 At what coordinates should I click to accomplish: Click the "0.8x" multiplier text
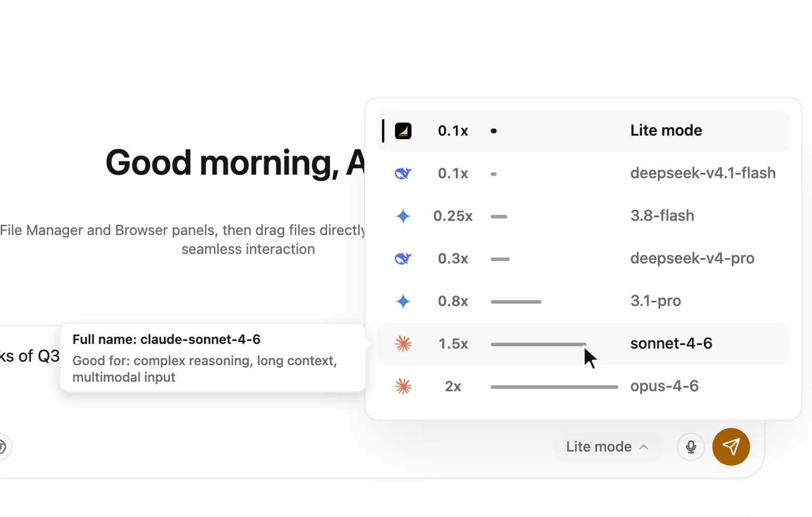click(x=453, y=302)
